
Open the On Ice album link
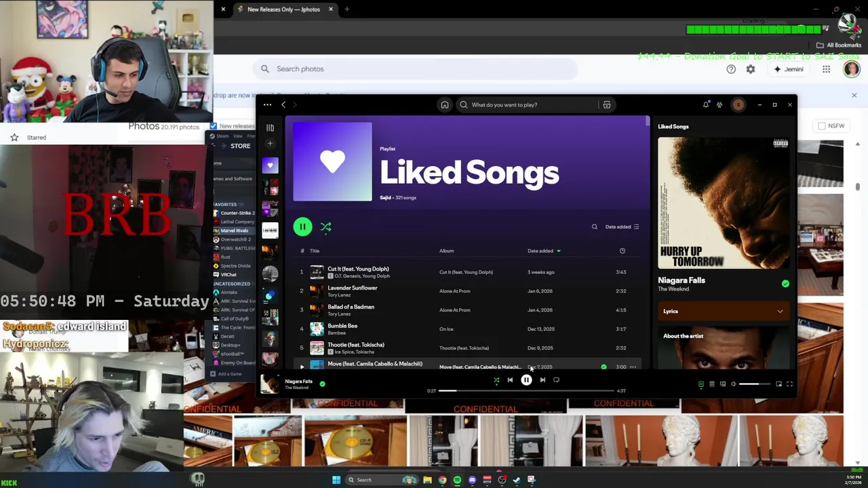coord(446,329)
